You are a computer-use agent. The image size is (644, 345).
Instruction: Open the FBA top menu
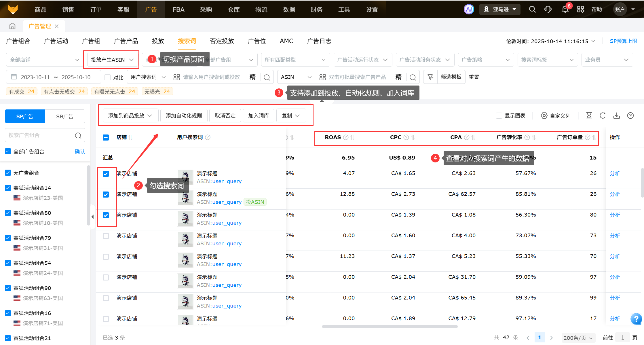[x=178, y=10]
